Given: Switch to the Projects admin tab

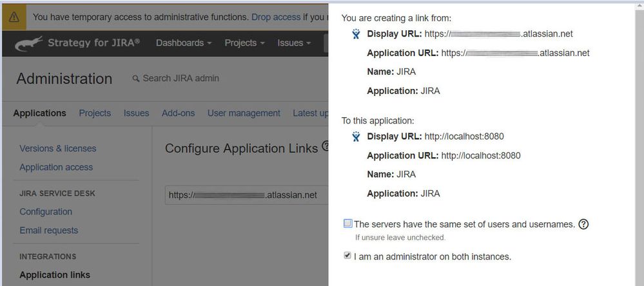Looking at the screenshot, I should pyautogui.click(x=95, y=113).
